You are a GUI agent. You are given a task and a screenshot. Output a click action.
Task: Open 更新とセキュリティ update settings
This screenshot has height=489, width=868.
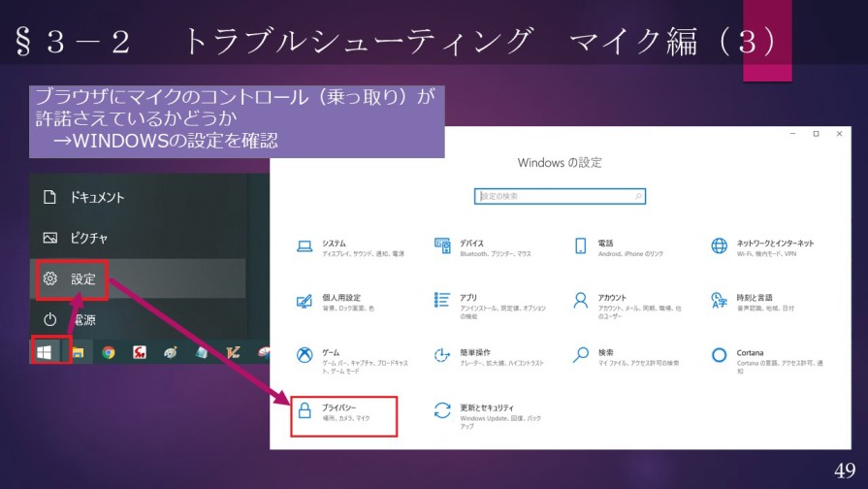click(487, 408)
